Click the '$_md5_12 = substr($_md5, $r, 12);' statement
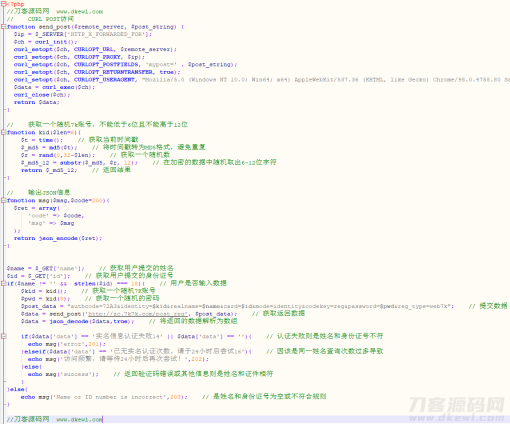Viewport: 510px width, 424px height. pos(79,163)
